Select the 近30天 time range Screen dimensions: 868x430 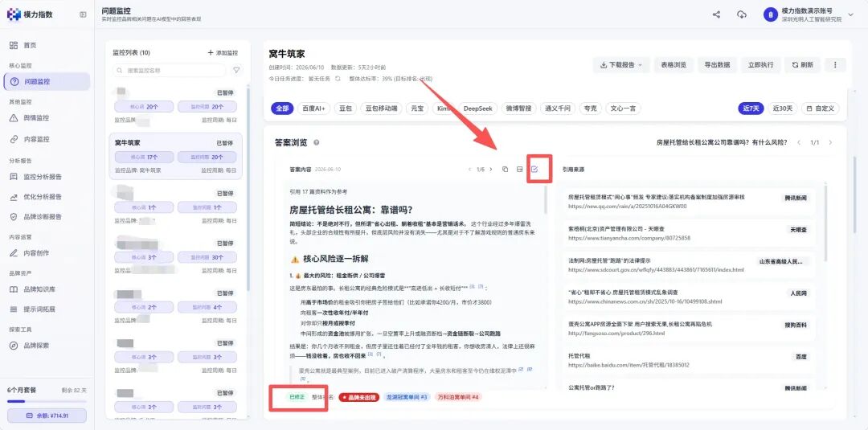782,109
